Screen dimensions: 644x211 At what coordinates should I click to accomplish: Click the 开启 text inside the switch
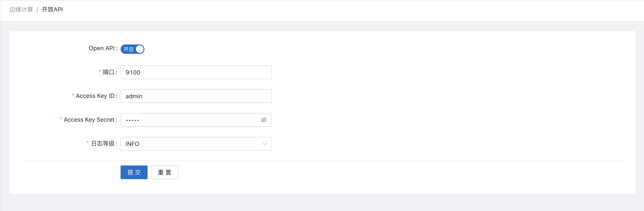[x=128, y=49]
